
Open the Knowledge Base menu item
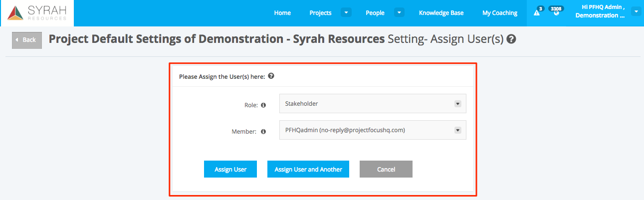coord(441,13)
